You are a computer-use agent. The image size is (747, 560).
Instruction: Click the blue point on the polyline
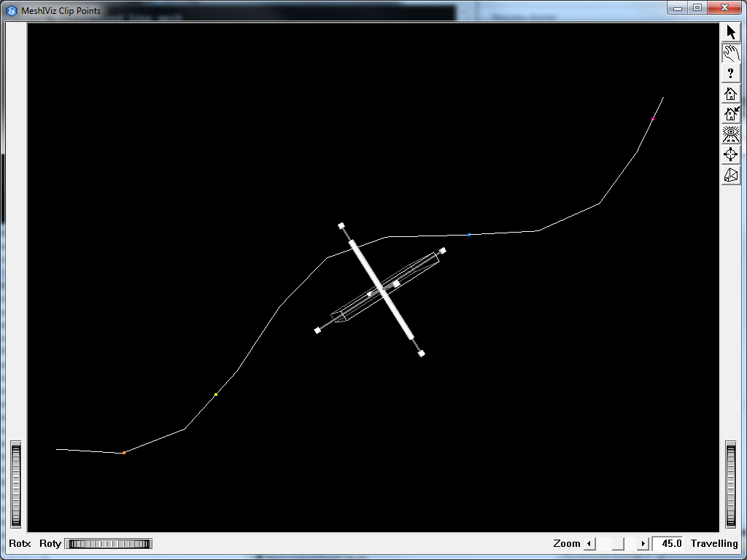click(469, 235)
